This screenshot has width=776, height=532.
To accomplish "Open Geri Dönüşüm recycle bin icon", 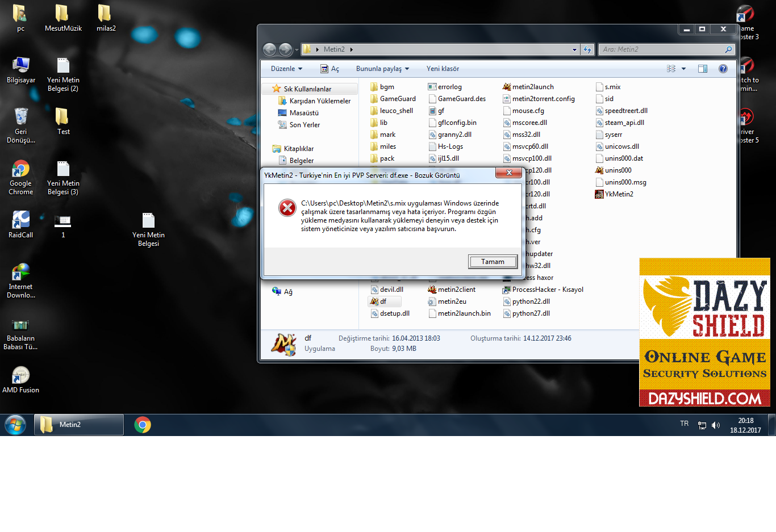I will tap(20, 125).
